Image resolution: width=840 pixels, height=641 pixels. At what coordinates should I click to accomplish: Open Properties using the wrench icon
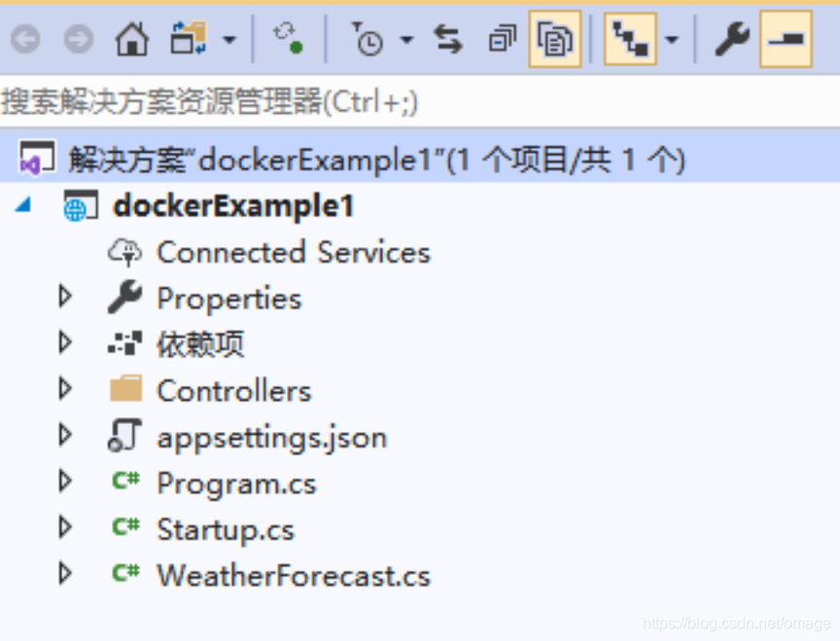pos(731,39)
